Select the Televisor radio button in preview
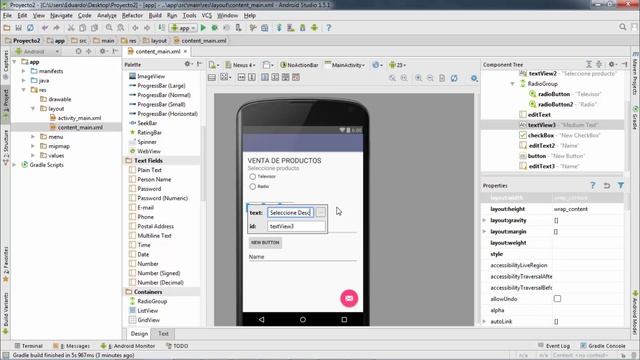 point(253,177)
